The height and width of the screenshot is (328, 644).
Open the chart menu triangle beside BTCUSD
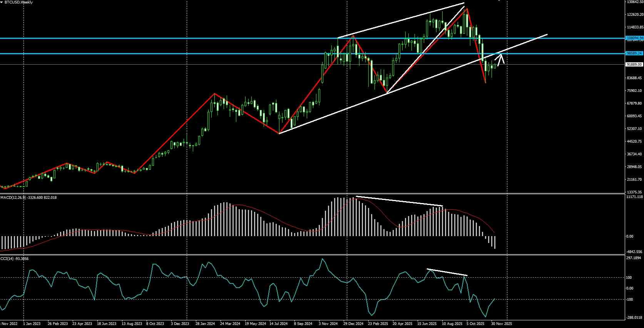click(x=2, y=2)
